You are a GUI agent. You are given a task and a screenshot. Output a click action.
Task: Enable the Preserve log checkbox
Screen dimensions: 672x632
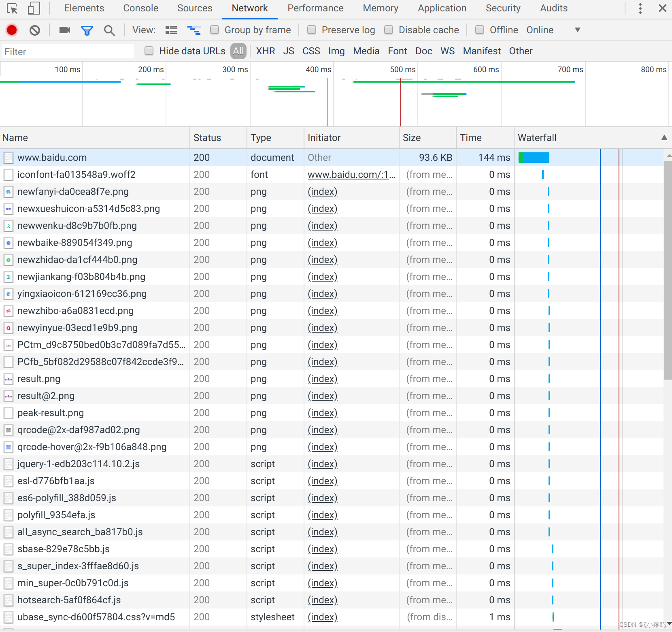point(312,30)
